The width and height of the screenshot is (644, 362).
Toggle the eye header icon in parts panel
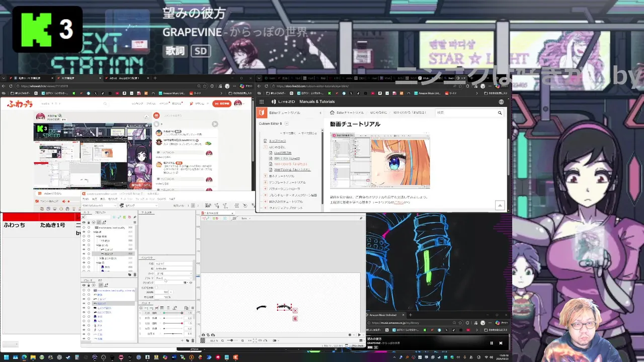pos(84,222)
